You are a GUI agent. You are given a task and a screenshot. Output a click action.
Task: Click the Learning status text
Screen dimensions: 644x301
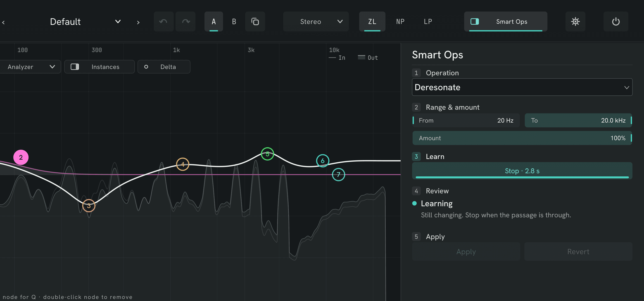(x=437, y=204)
